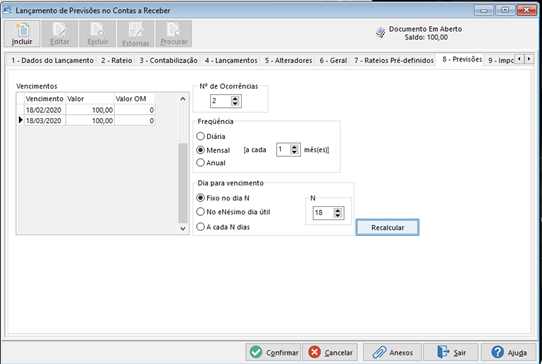Click the Documento Em Aberto status icon
Viewport: 542px width, 364px height.
381,33
